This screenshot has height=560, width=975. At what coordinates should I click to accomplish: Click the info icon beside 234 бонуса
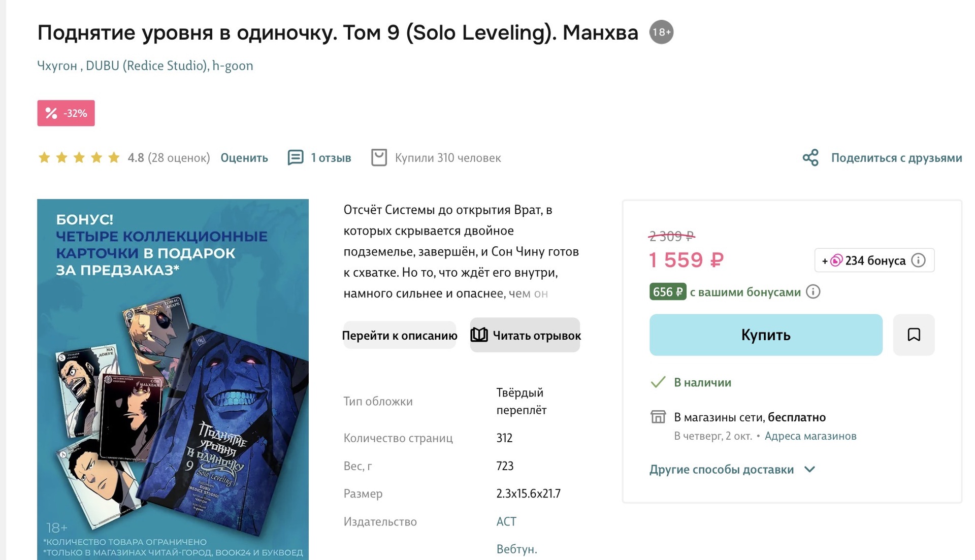click(x=918, y=260)
